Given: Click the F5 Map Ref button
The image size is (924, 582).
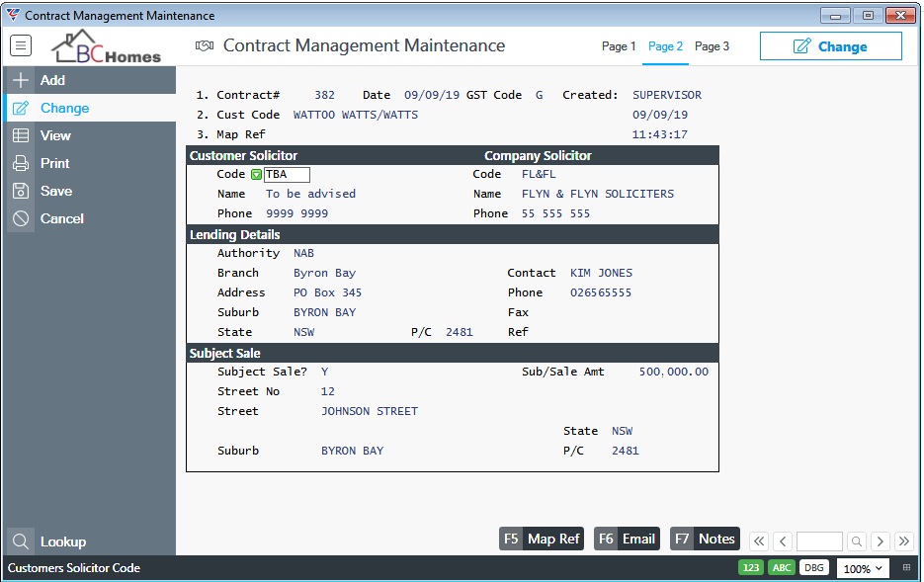Looking at the screenshot, I should tap(542, 539).
